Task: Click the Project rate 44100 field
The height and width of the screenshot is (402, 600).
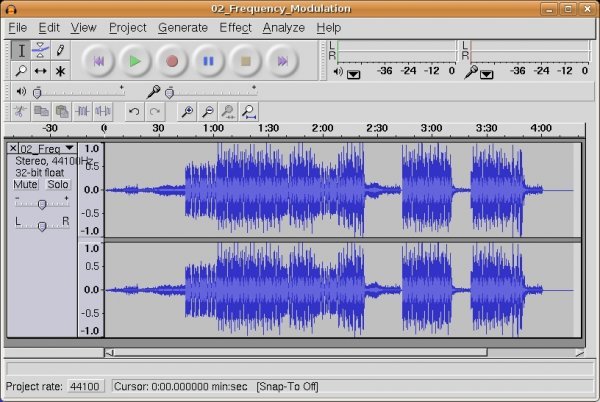Action: 84,386
